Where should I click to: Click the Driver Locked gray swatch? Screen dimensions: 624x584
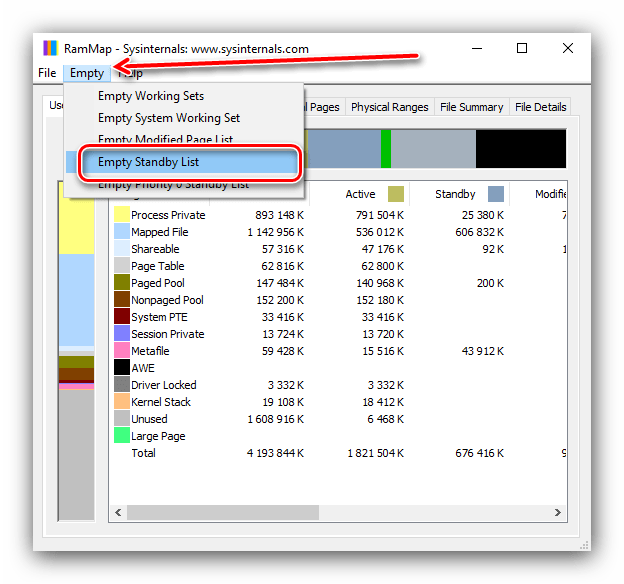(122, 385)
